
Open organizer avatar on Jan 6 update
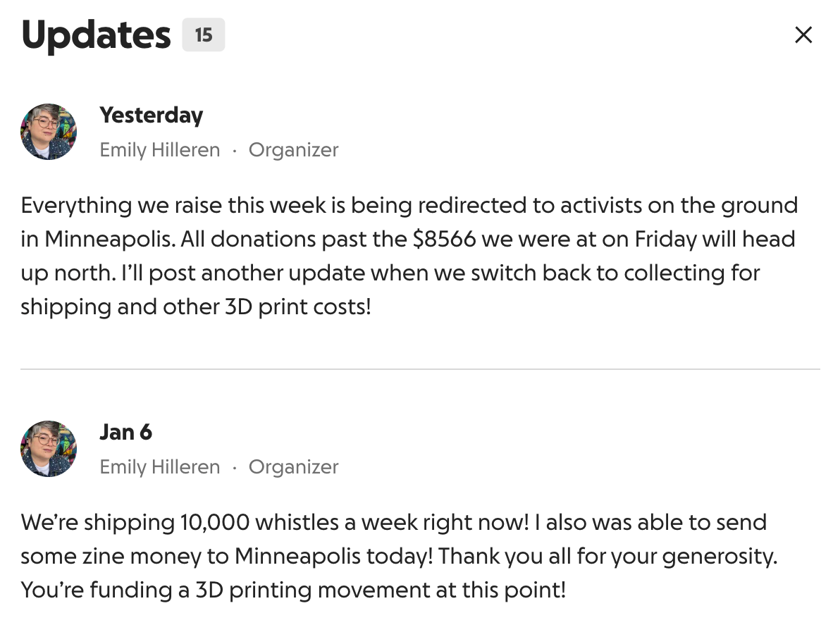tap(49, 449)
